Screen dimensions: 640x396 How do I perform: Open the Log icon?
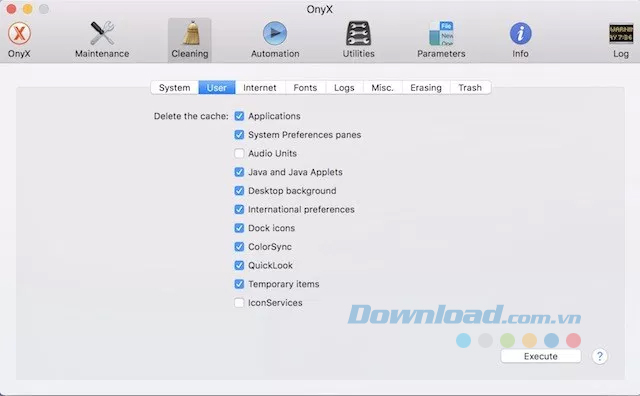pos(621,33)
